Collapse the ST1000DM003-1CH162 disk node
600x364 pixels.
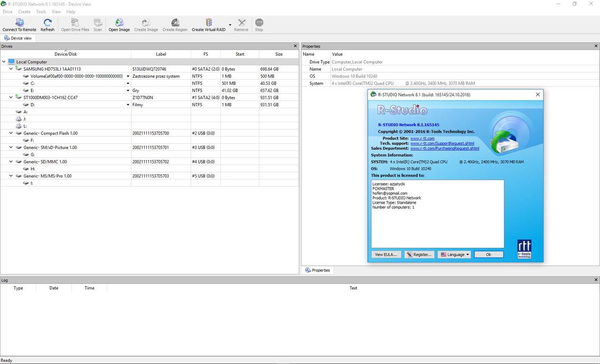pyautogui.click(x=11, y=97)
